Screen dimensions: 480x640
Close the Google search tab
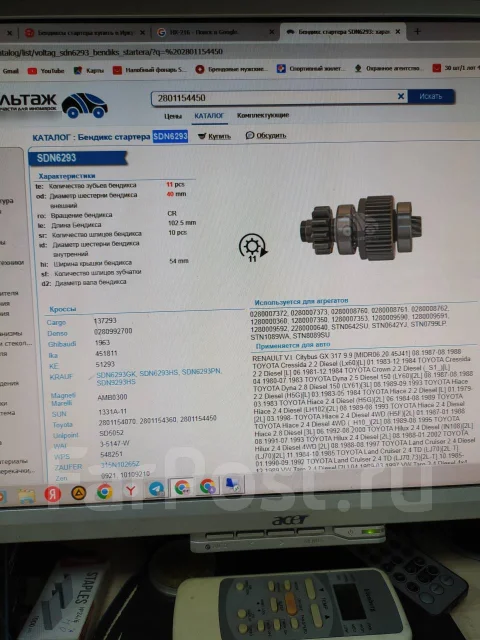[271, 32]
